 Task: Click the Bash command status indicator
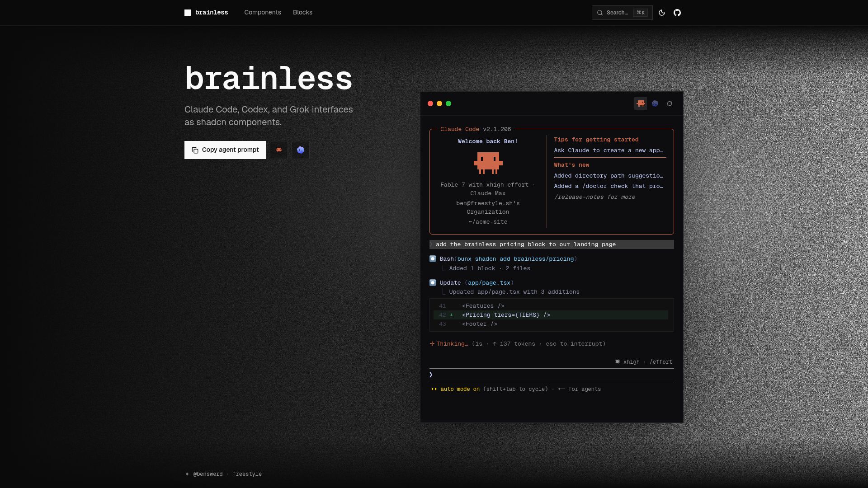pos(433,259)
